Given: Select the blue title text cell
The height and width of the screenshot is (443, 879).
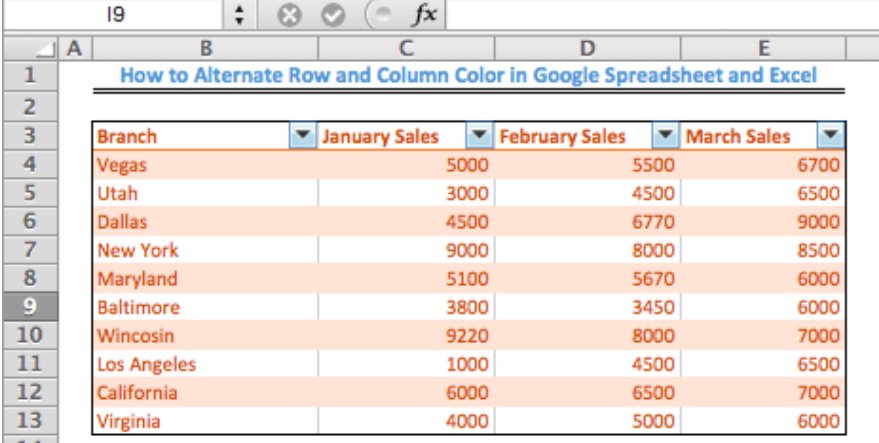Looking at the screenshot, I should pos(469,75).
